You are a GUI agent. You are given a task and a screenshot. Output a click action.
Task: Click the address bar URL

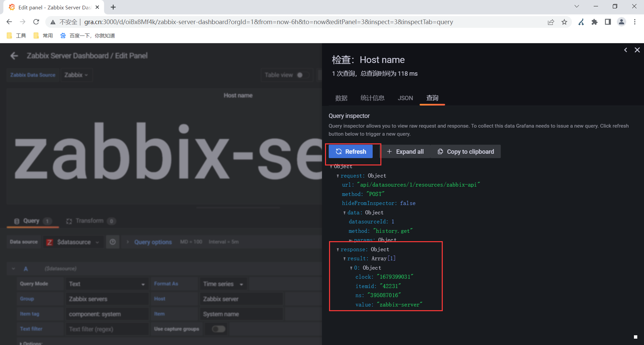coord(268,22)
